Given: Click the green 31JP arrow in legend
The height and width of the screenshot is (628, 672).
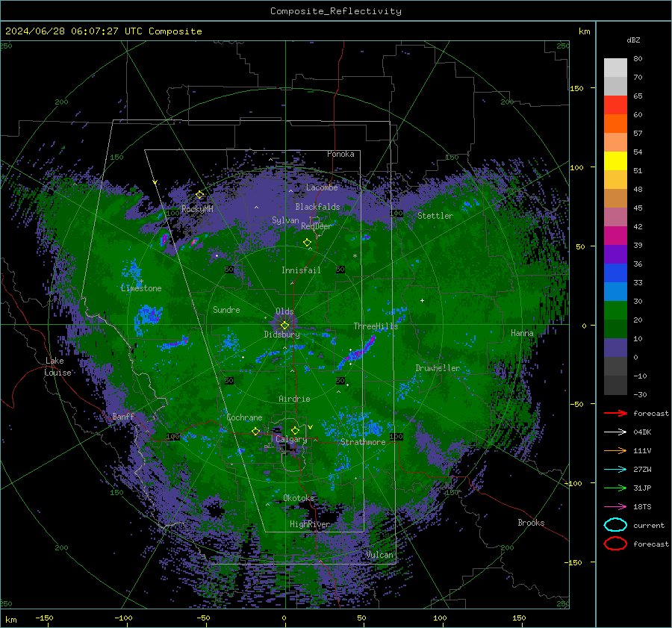Looking at the screenshot, I should point(615,488).
